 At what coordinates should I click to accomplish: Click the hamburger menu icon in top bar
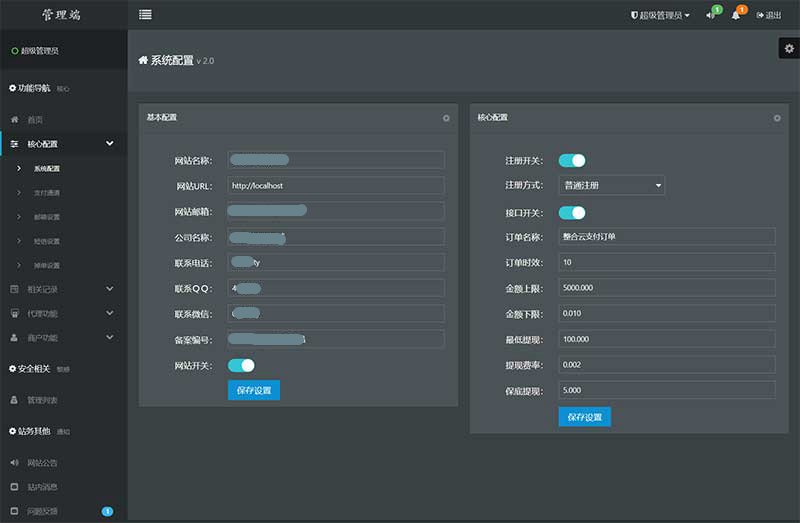[146, 15]
